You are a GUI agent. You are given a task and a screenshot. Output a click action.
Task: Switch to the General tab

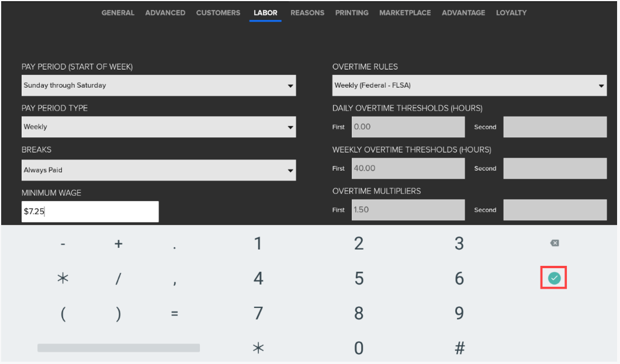coord(117,13)
